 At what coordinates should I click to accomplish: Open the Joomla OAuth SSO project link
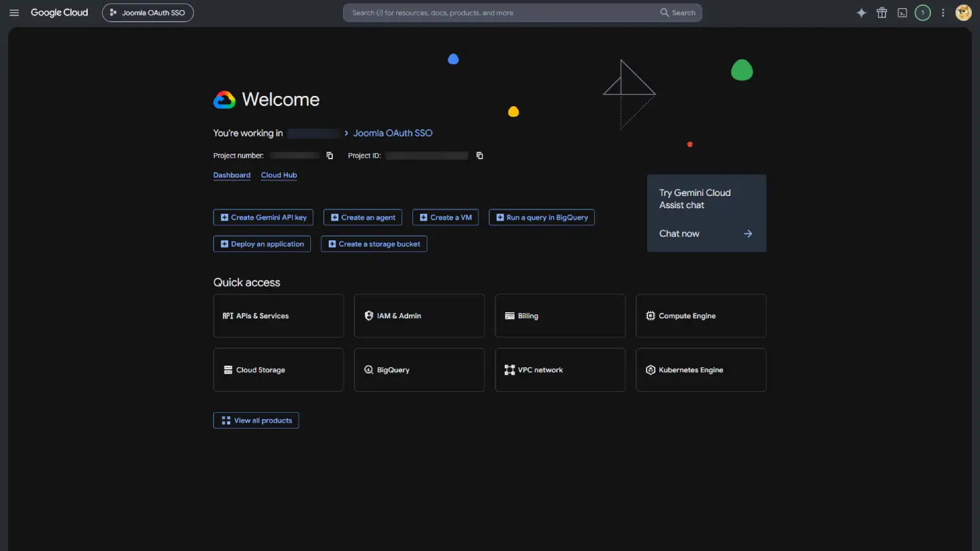click(x=393, y=133)
